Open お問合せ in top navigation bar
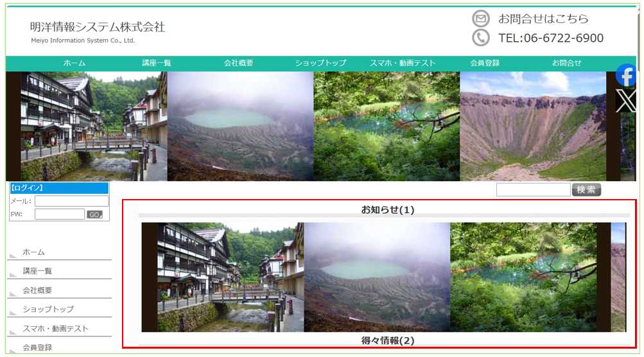 point(566,64)
